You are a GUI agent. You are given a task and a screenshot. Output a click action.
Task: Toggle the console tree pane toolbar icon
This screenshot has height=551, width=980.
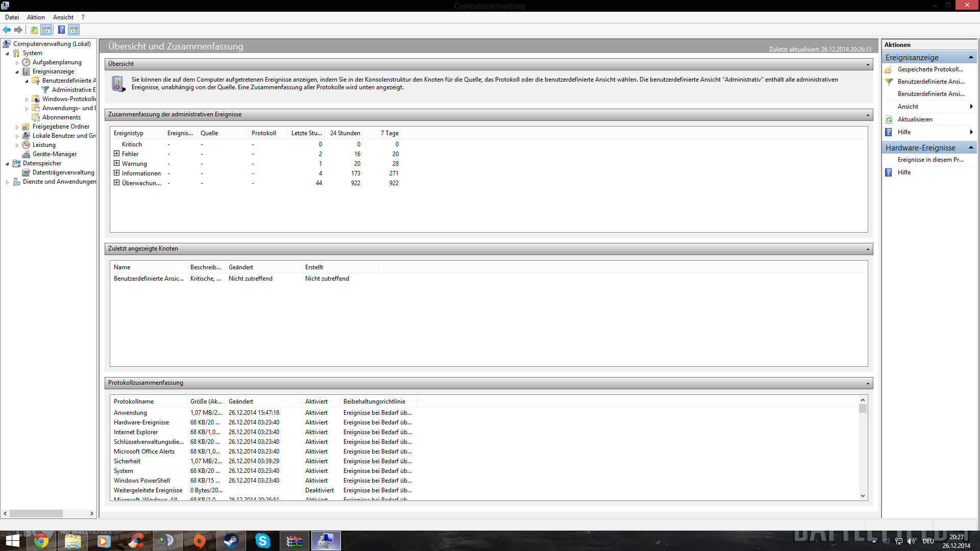tap(46, 30)
